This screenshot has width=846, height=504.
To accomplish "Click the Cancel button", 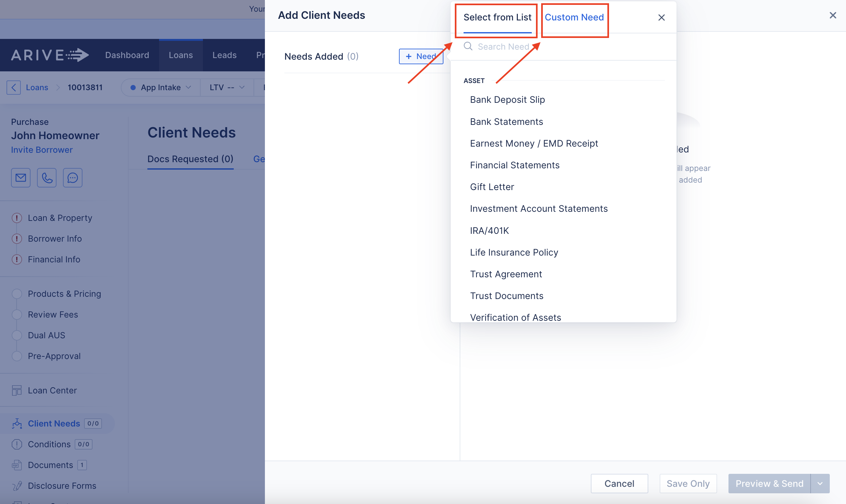I will pos(619,483).
